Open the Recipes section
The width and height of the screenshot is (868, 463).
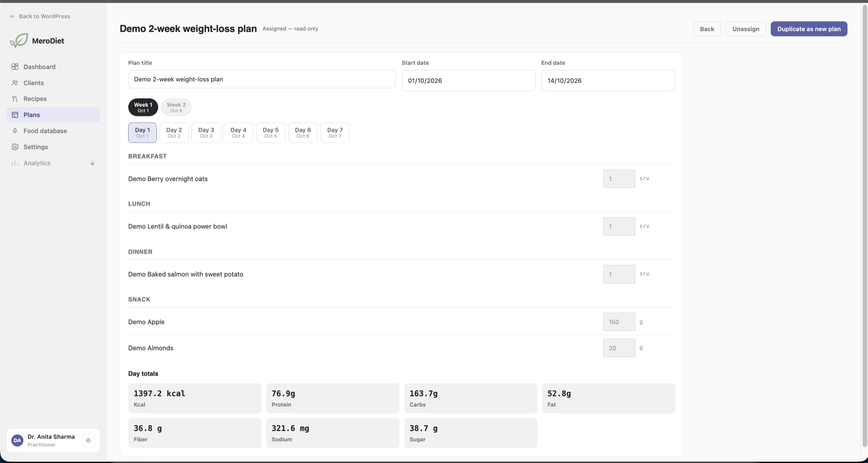pyautogui.click(x=53, y=99)
